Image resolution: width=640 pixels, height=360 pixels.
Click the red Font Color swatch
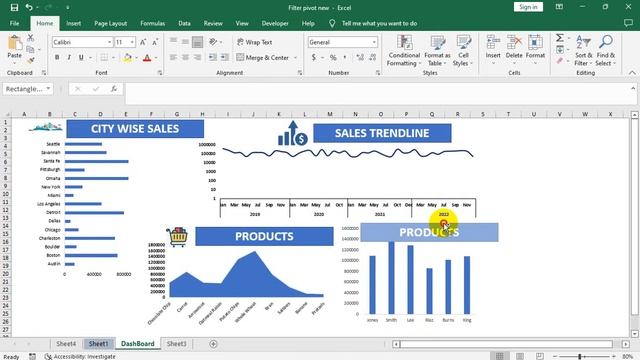coord(147,58)
